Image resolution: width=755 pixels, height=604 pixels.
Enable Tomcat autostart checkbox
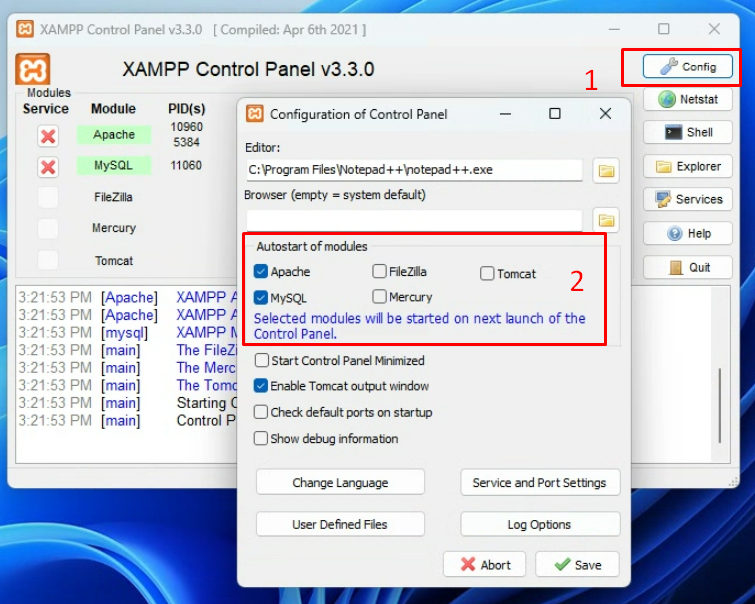tap(487, 274)
